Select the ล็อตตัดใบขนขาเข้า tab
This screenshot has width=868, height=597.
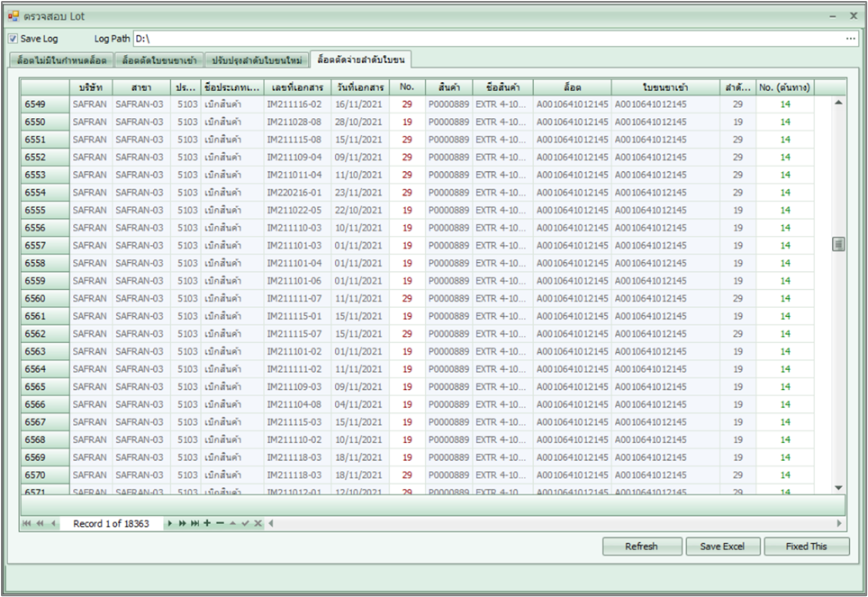(159, 60)
